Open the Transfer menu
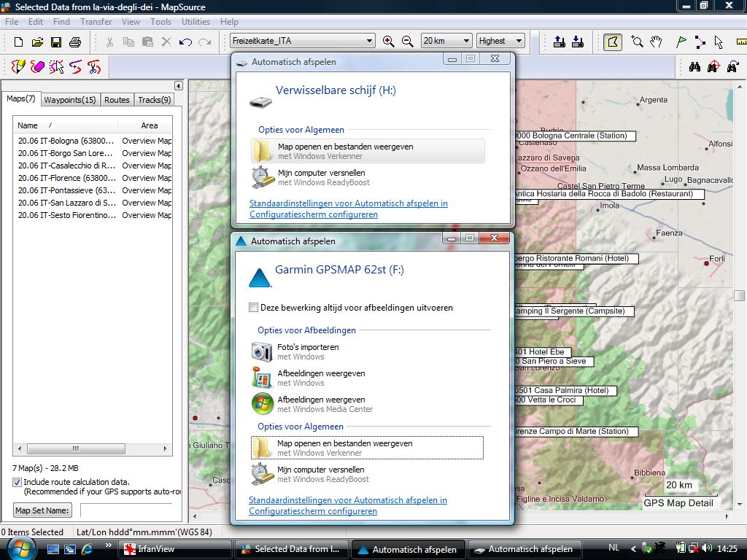This screenshot has height=560, width=747. [x=96, y=22]
